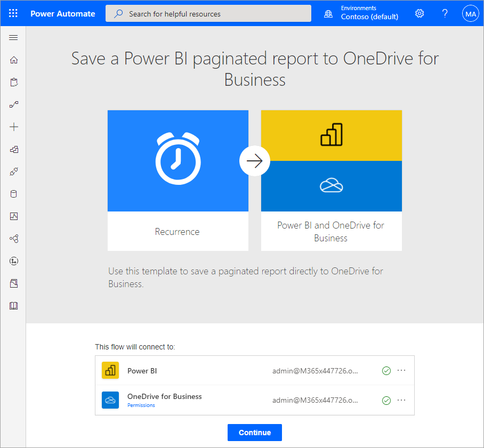Click the magnifier icon in search box
Image resolution: width=484 pixels, height=448 pixels.
coord(118,13)
